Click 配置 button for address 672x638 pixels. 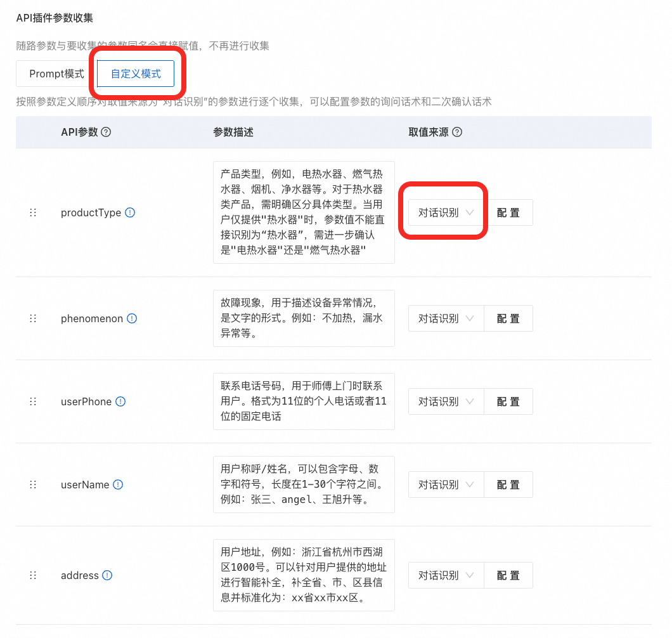(x=508, y=575)
